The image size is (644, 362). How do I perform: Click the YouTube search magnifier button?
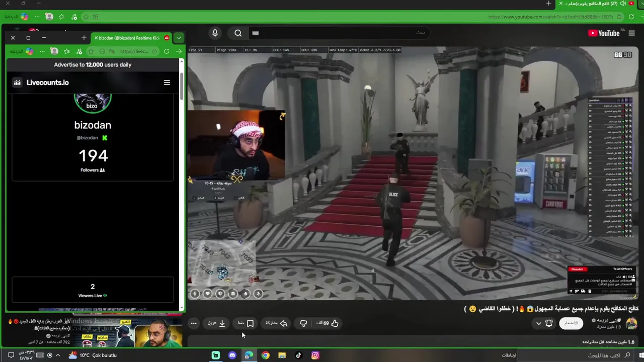[238, 33]
